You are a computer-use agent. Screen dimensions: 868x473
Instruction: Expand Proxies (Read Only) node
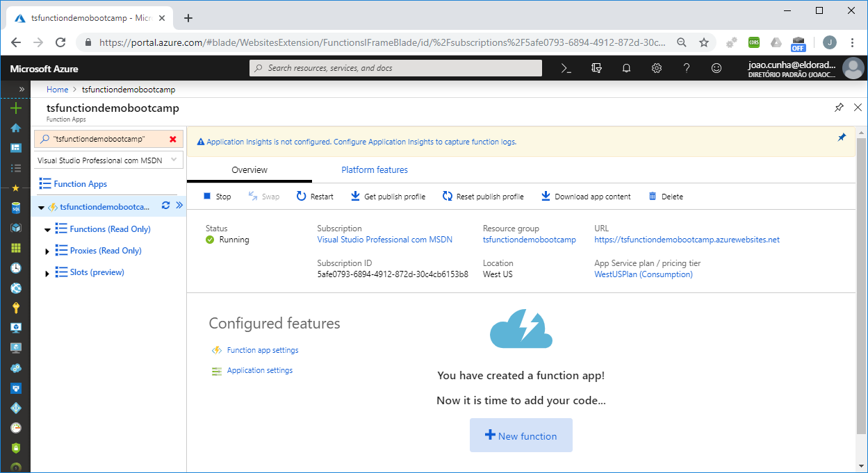47,251
